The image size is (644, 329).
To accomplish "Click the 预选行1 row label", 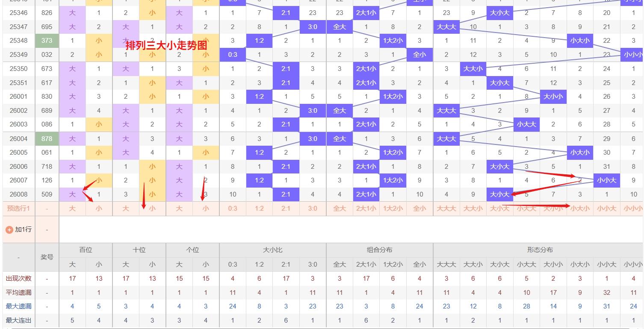I will coord(18,209).
